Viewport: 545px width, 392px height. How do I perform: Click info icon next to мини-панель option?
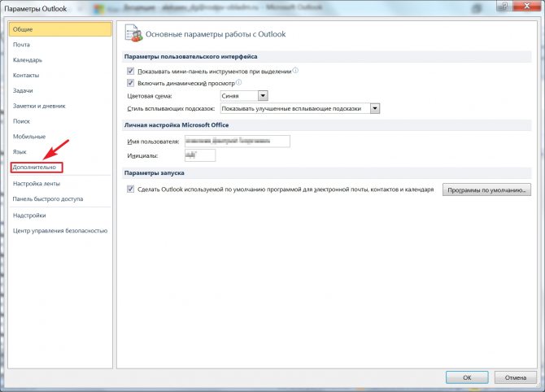(295, 71)
